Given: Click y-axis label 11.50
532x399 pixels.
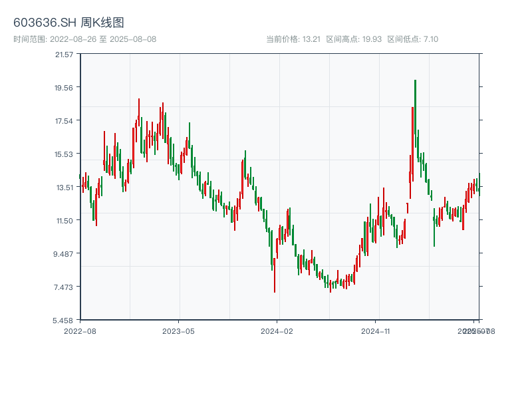Looking at the screenshot, I should tap(65, 221).
